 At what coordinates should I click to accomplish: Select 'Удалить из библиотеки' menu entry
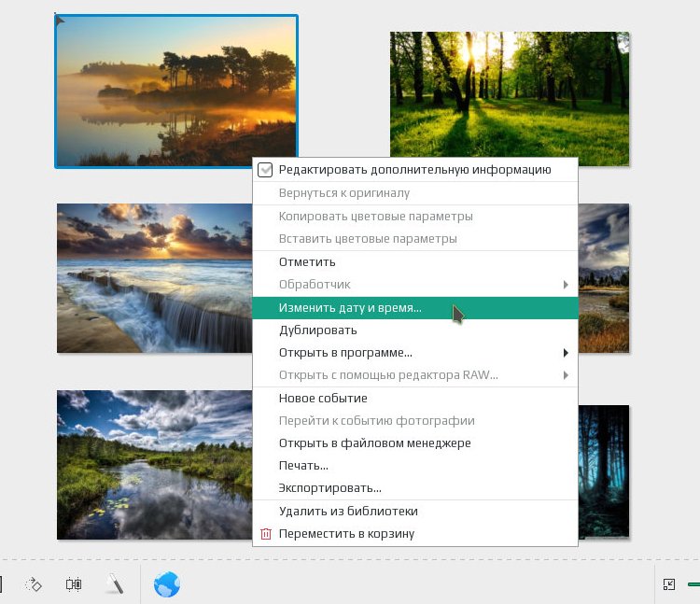coord(415,512)
